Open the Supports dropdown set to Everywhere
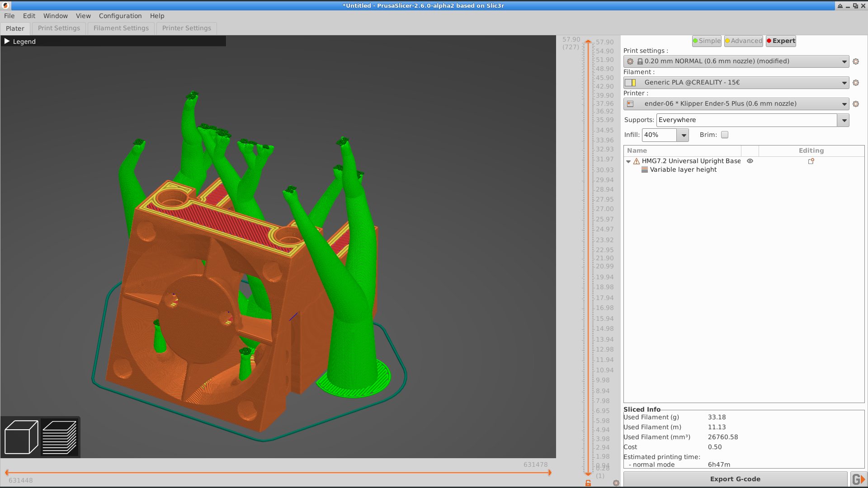Viewport: 868px width, 488px height. tap(844, 120)
